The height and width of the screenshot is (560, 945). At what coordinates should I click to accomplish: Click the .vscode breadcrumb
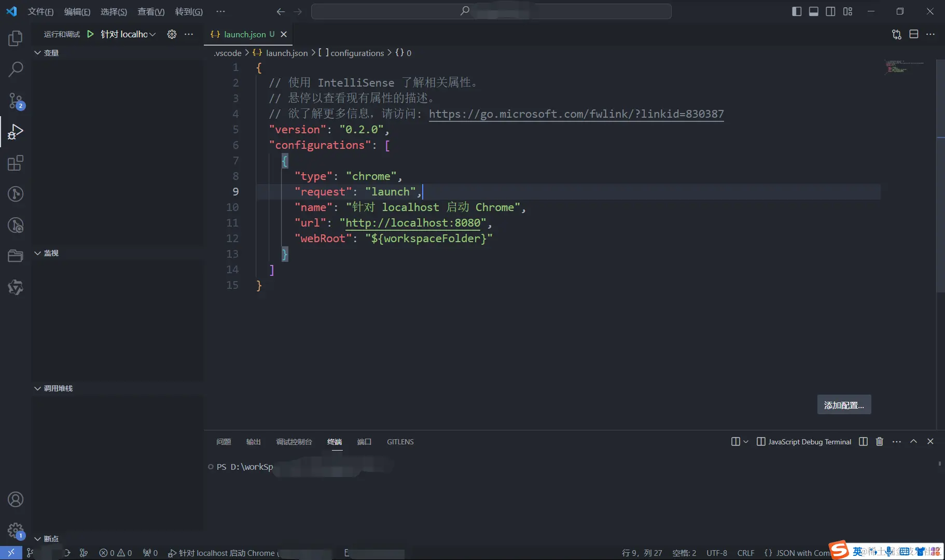pyautogui.click(x=228, y=53)
